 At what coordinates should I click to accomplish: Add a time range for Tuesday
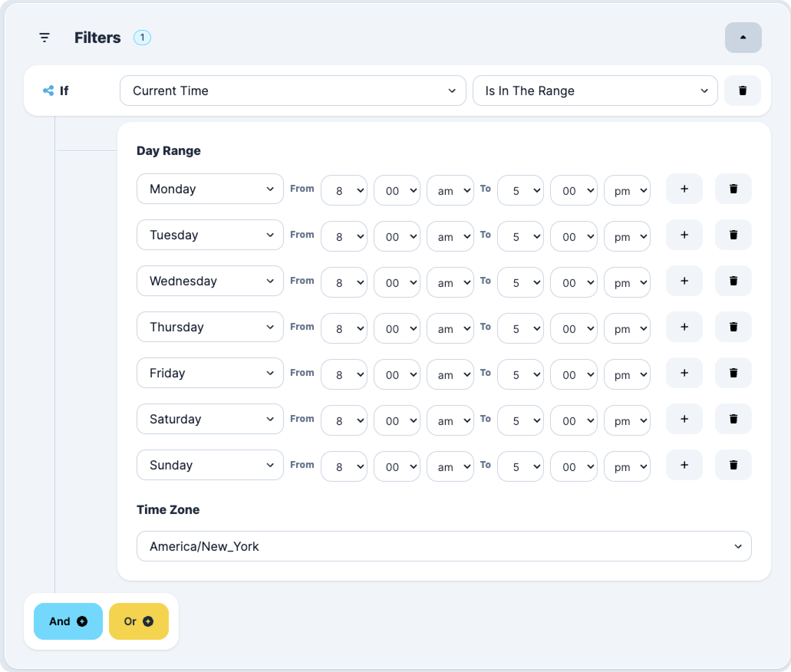(684, 235)
